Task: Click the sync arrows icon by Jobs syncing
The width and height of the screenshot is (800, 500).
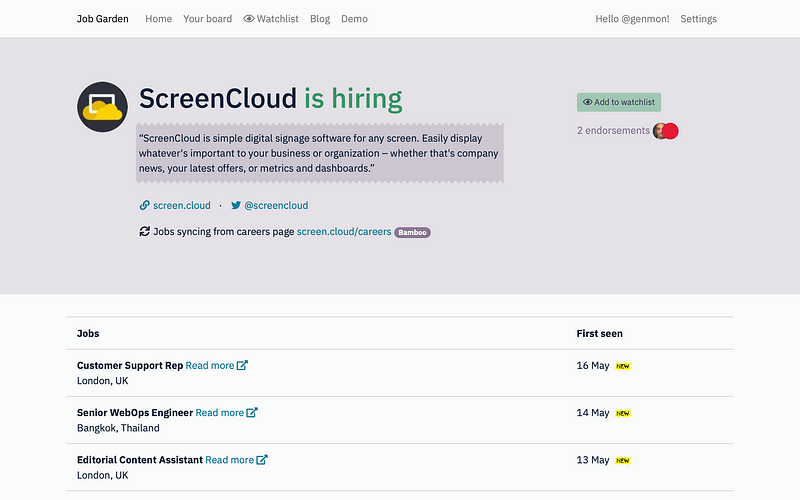Action: pos(144,232)
